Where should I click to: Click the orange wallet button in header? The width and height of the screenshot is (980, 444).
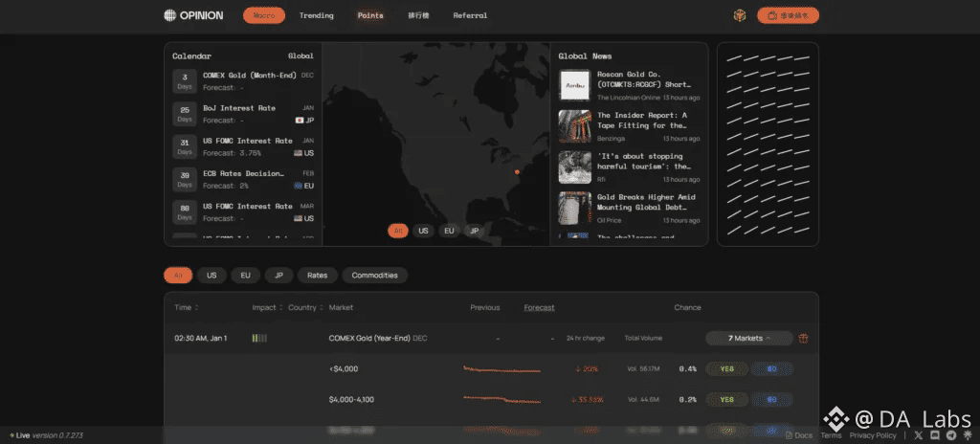[x=788, y=15]
